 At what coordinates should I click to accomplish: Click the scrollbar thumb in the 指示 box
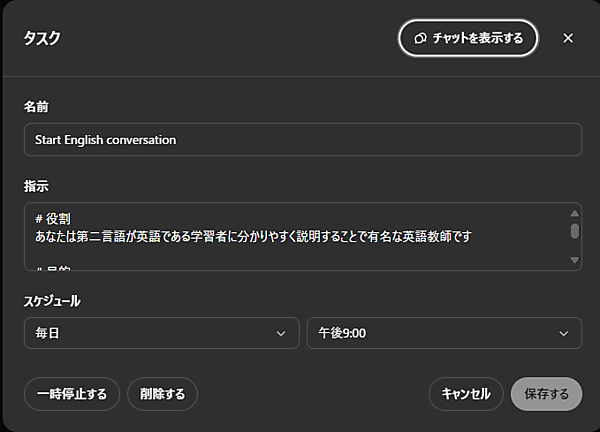pos(574,231)
